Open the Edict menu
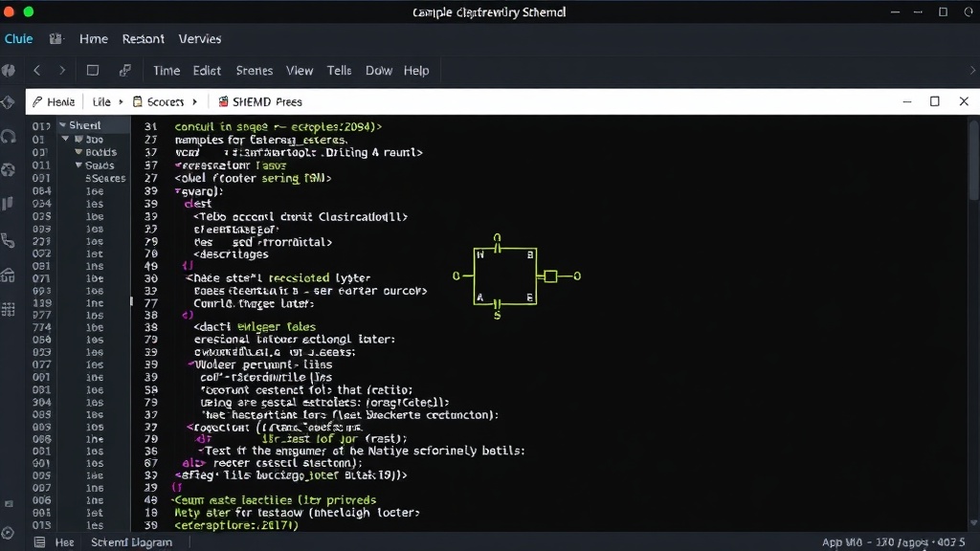Viewport: 980px width, 551px height. click(207, 71)
